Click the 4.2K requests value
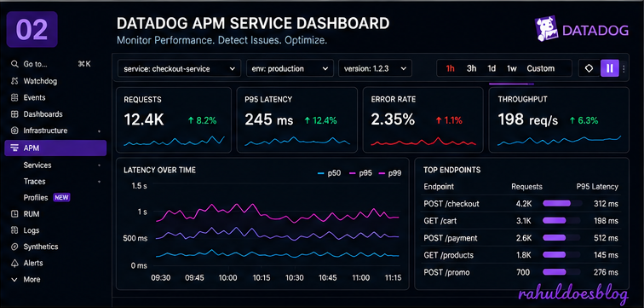644x308 pixels. tap(524, 204)
